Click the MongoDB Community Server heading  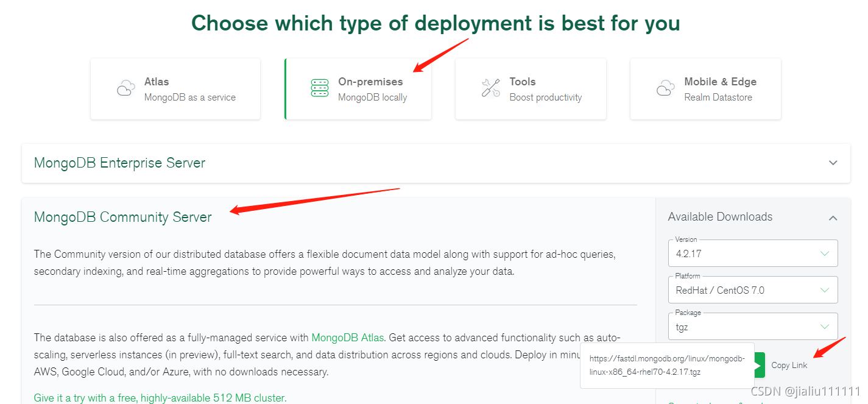[123, 217]
